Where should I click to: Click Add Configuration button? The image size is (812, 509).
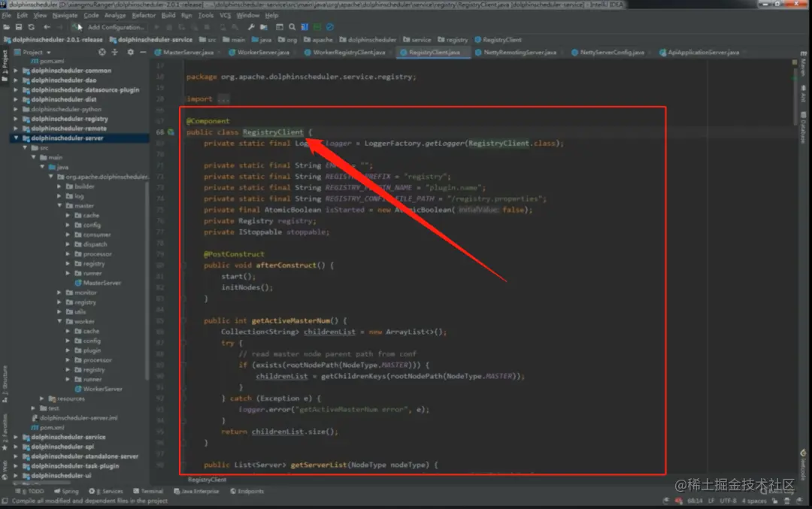[x=116, y=27]
